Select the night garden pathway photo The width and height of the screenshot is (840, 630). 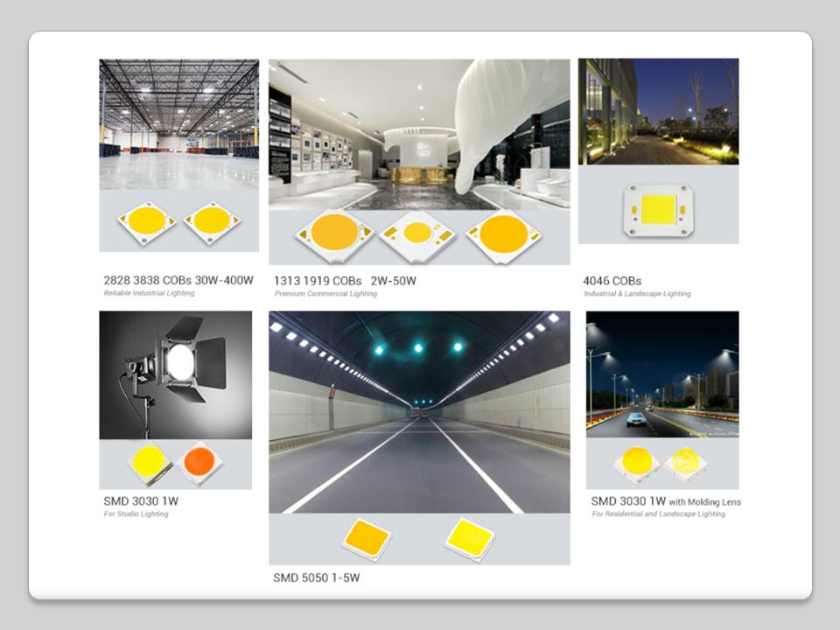658,111
